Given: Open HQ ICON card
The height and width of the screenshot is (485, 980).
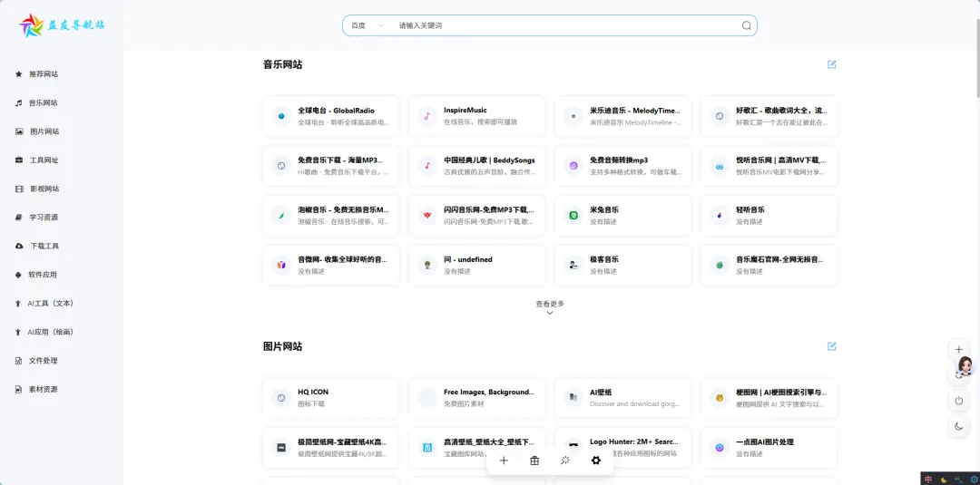Looking at the screenshot, I should pyautogui.click(x=330, y=398).
